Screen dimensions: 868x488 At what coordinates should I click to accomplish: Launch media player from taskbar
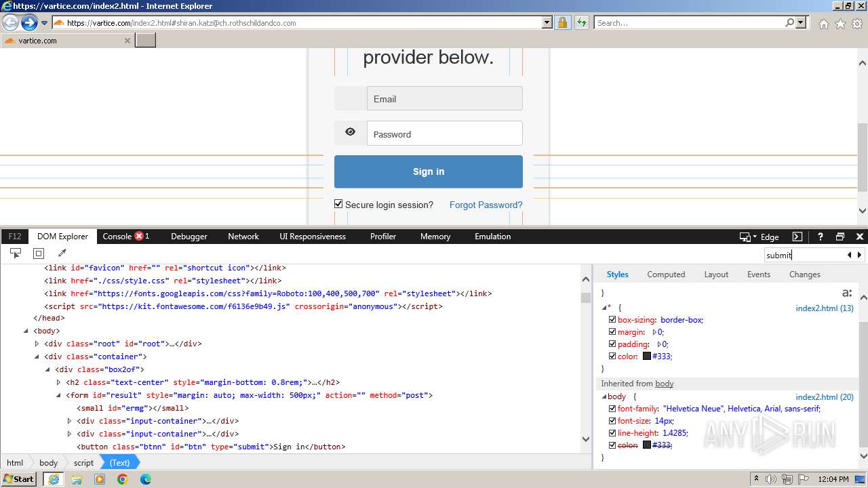coord(100,479)
